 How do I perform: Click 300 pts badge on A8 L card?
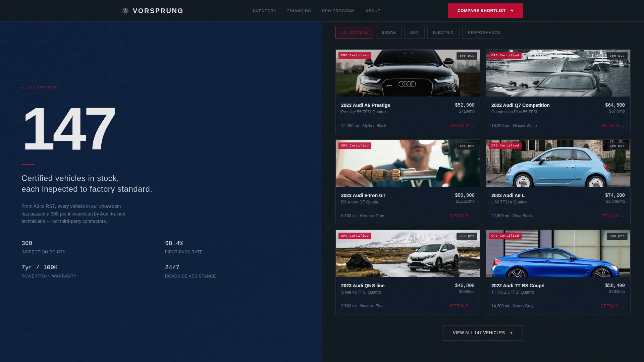pyautogui.click(x=617, y=146)
